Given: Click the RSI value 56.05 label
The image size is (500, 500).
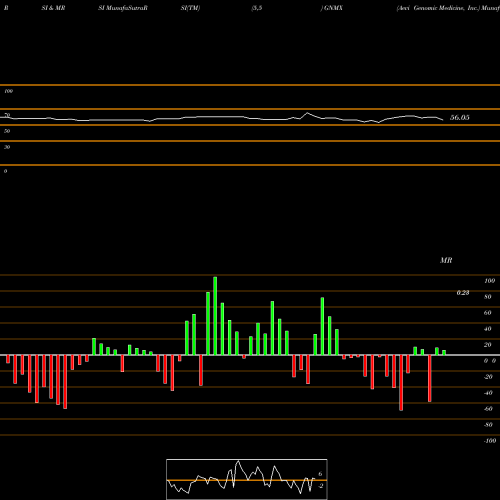Looking at the screenshot, I should click(x=460, y=117).
